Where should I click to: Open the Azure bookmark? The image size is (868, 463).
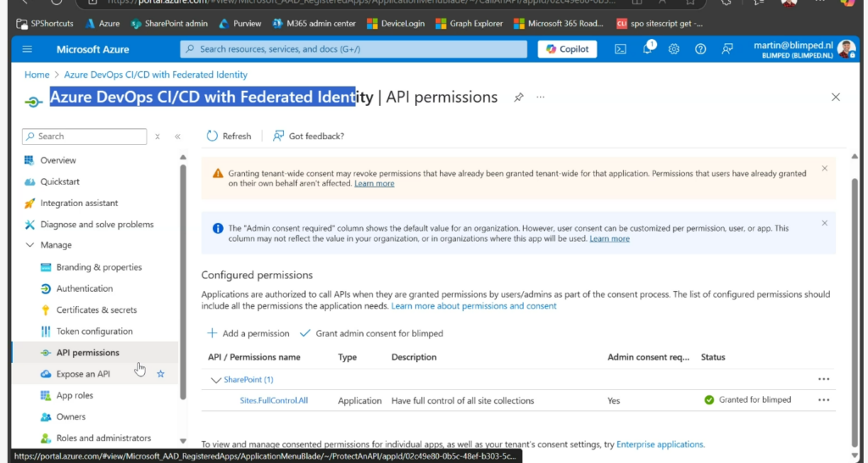tap(102, 24)
